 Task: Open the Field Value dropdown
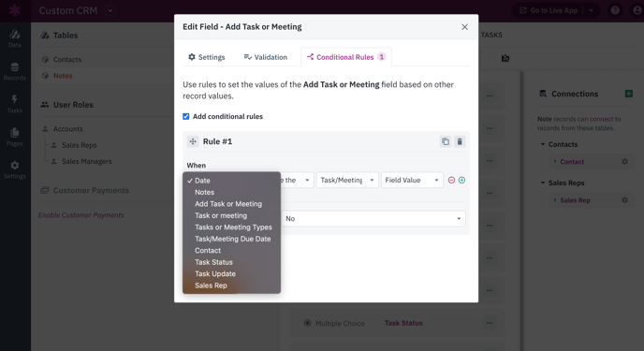pyautogui.click(x=412, y=181)
